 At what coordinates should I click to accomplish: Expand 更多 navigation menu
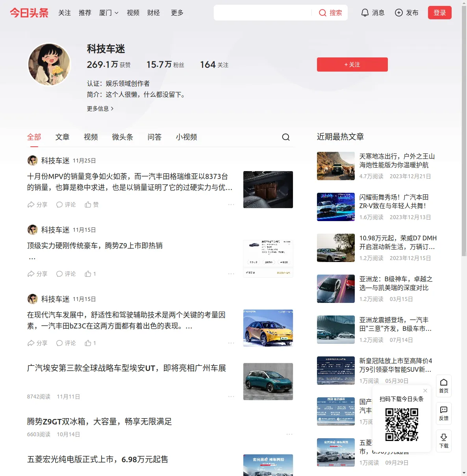point(177,13)
